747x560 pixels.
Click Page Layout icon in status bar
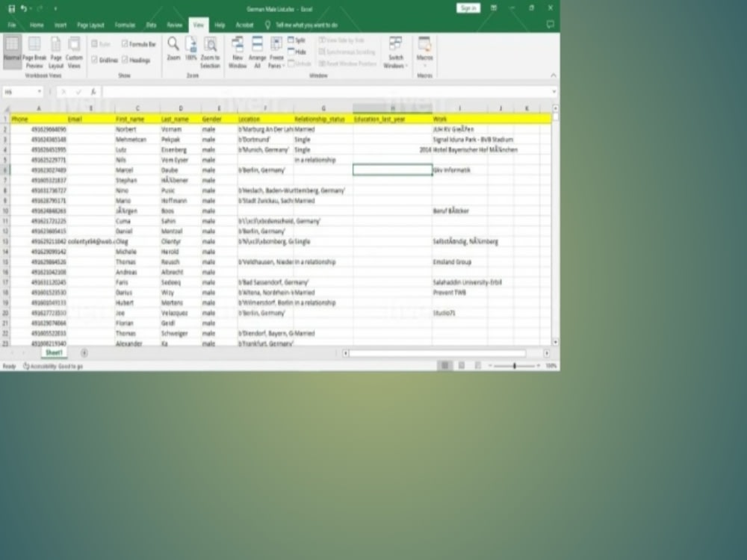click(461, 365)
